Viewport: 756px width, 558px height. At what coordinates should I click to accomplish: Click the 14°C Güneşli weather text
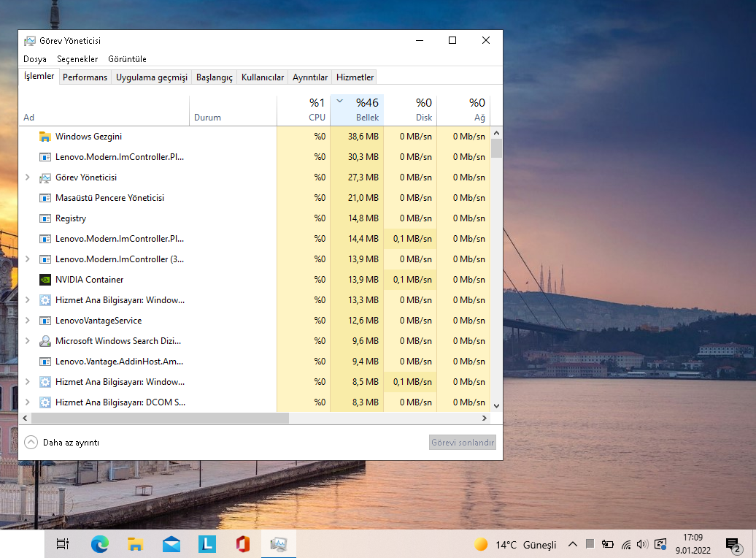click(x=525, y=545)
